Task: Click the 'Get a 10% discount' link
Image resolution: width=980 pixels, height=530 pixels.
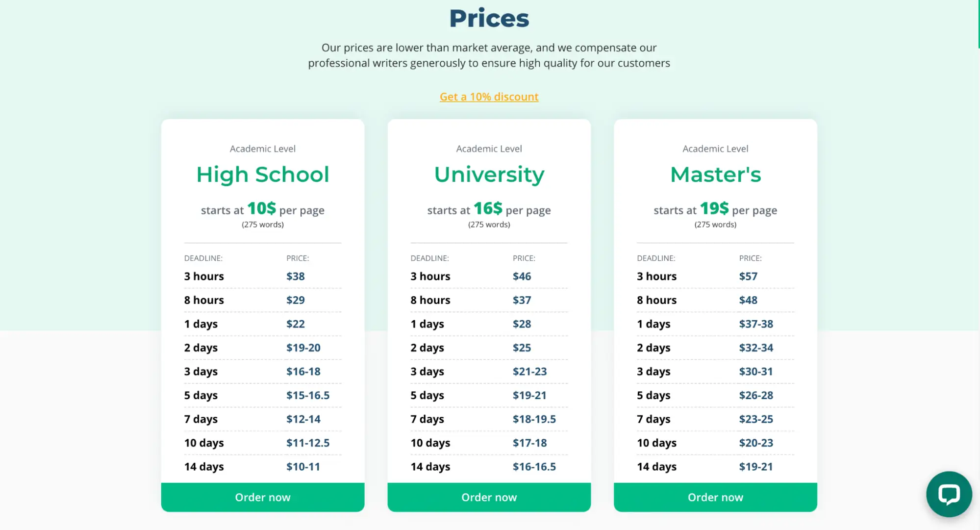Action: 488,97
